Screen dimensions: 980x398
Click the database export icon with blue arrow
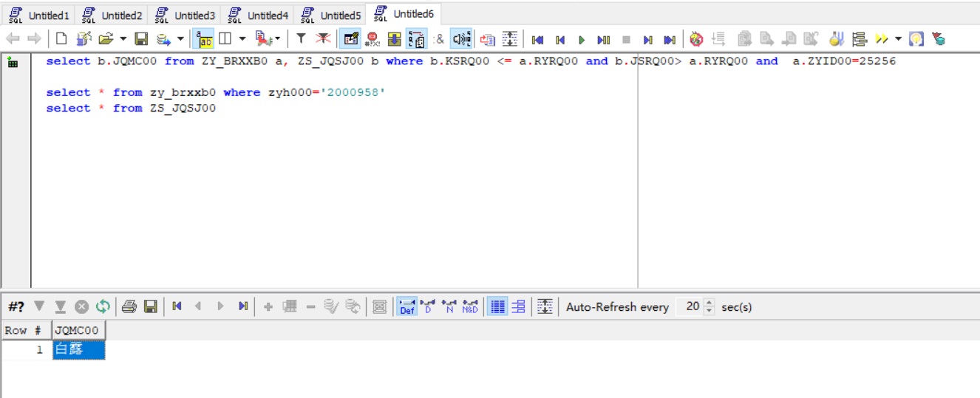pos(163,39)
